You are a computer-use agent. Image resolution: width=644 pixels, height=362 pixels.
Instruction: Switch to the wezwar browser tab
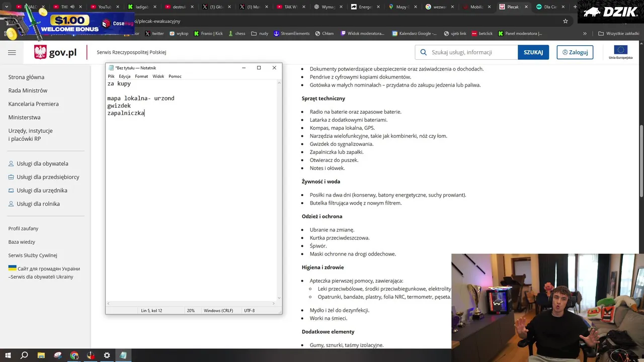point(441,7)
